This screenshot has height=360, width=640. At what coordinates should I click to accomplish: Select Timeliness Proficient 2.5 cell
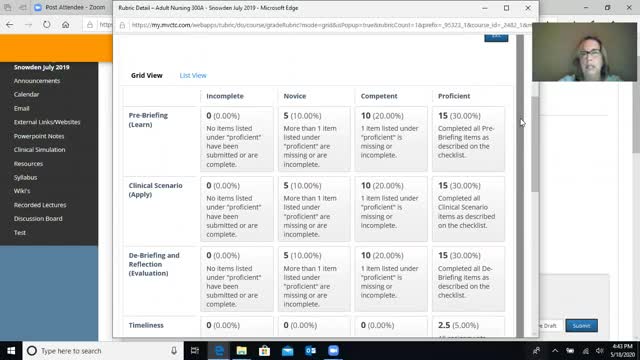click(468, 327)
